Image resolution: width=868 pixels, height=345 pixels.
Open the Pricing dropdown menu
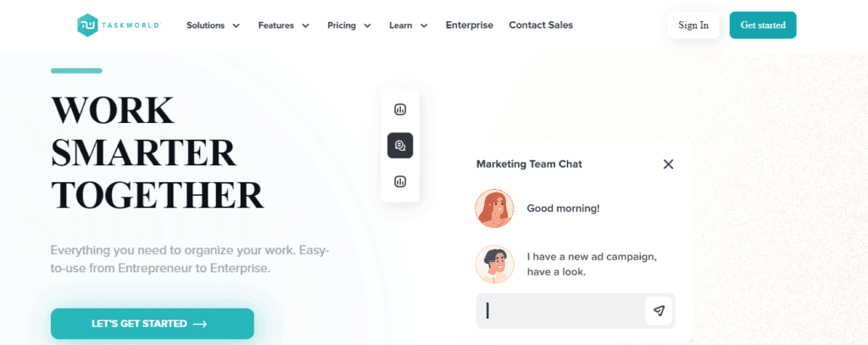[x=349, y=25]
